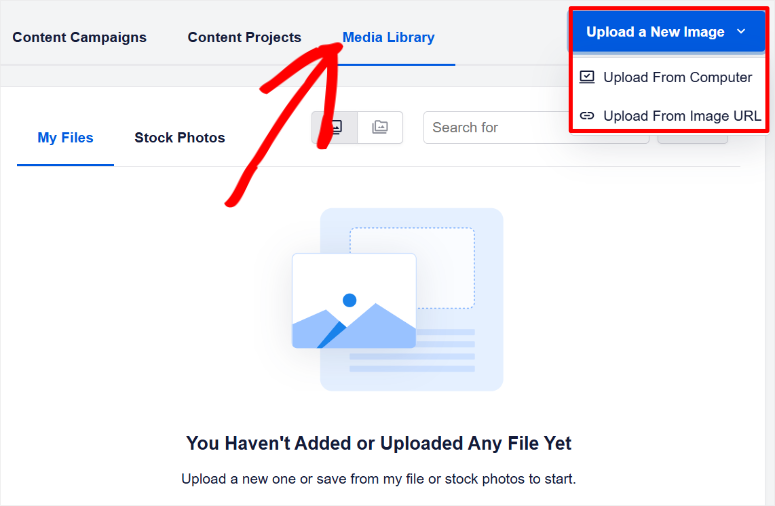Open the Content Projects tab
The image size is (775, 506).
(x=244, y=38)
